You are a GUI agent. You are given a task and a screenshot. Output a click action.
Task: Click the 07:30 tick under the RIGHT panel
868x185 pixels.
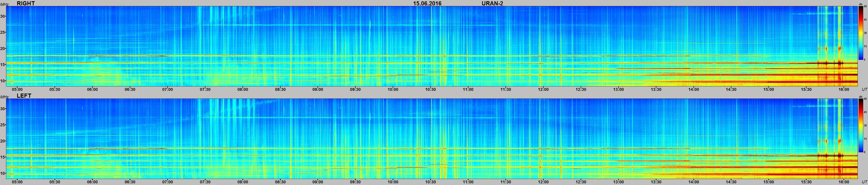[x=205, y=89]
